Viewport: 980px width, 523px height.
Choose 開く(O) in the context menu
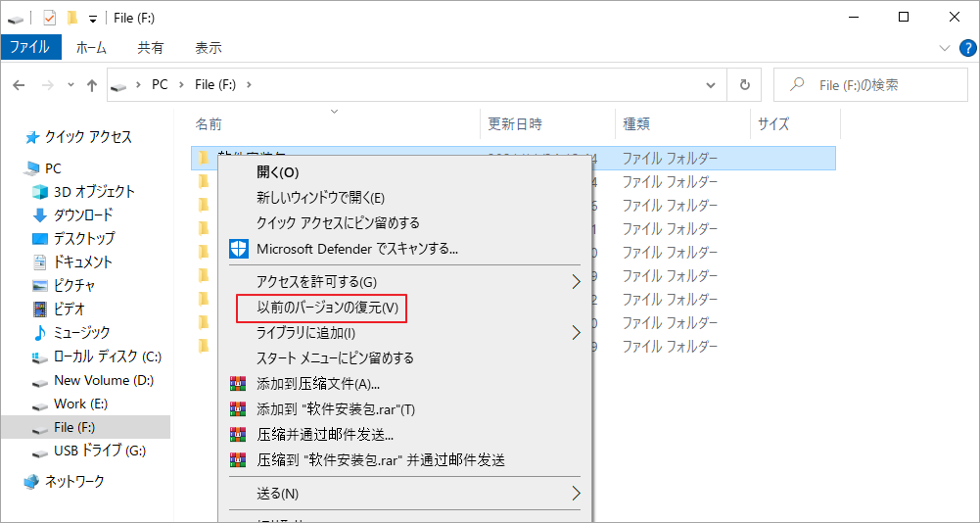tap(405, 172)
